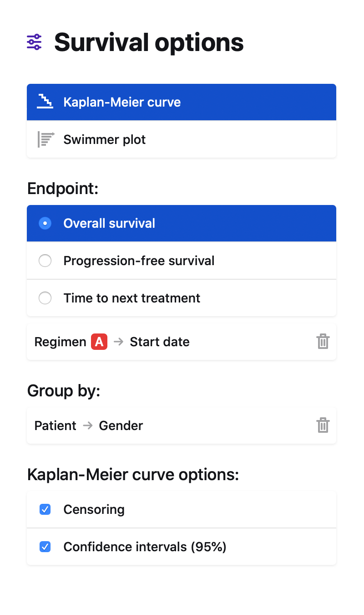Choose the Progression-free survival radio option
This screenshot has width=364, height=615.
point(45,261)
